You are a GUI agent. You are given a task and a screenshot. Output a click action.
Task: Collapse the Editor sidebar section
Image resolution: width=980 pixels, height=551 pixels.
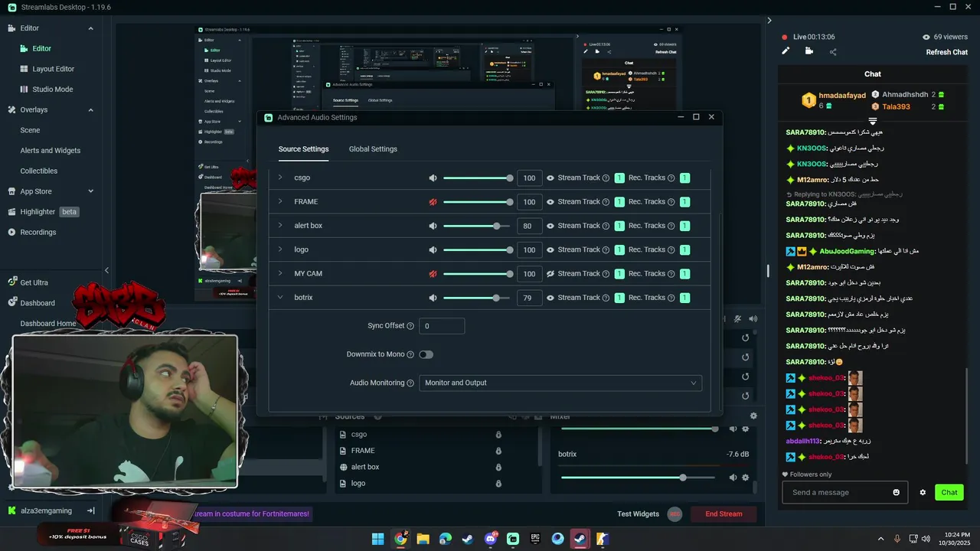90,28
